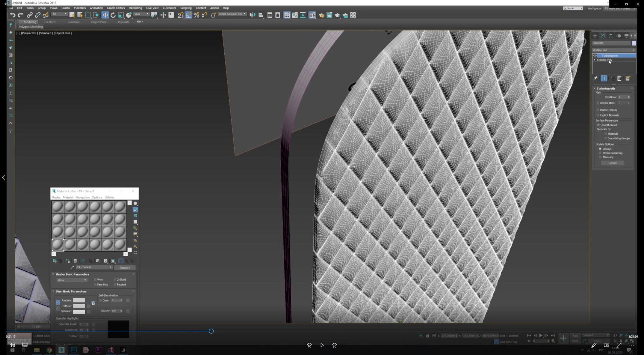Viewport: 644px width, 355px height.
Task: Switch to the Object Paint ribbon tab
Action: tap(99, 22)
